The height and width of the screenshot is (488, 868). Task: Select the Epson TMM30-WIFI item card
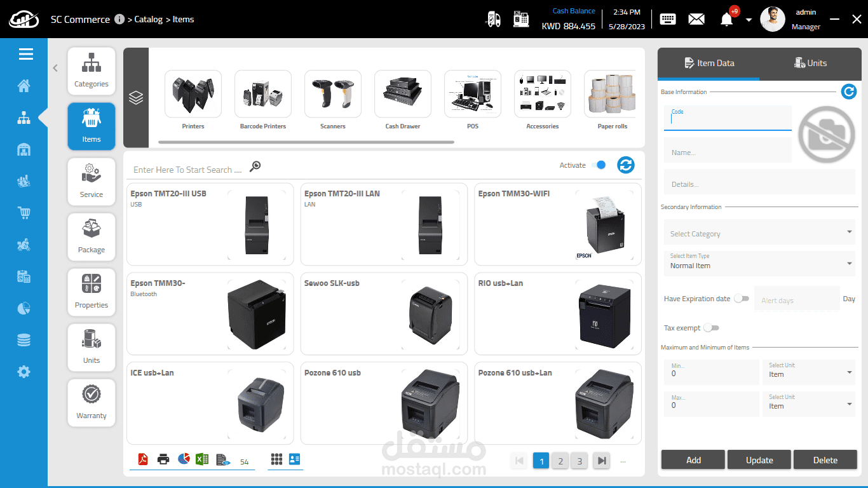(558, 224)
